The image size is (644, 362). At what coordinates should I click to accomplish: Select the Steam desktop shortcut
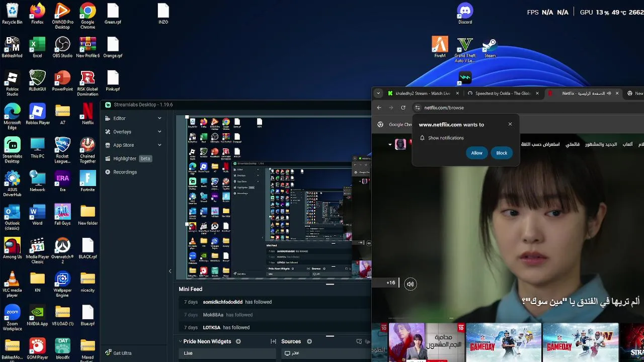pyautogui.click(x=490, y=47)
